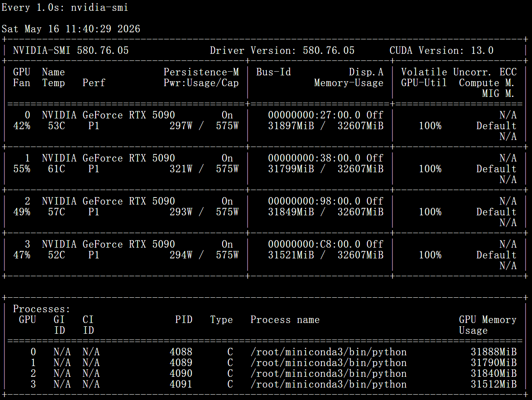Viewport: 532px width, 400px height.
Task: Click the "Type" column header
Action: (221, 320)
